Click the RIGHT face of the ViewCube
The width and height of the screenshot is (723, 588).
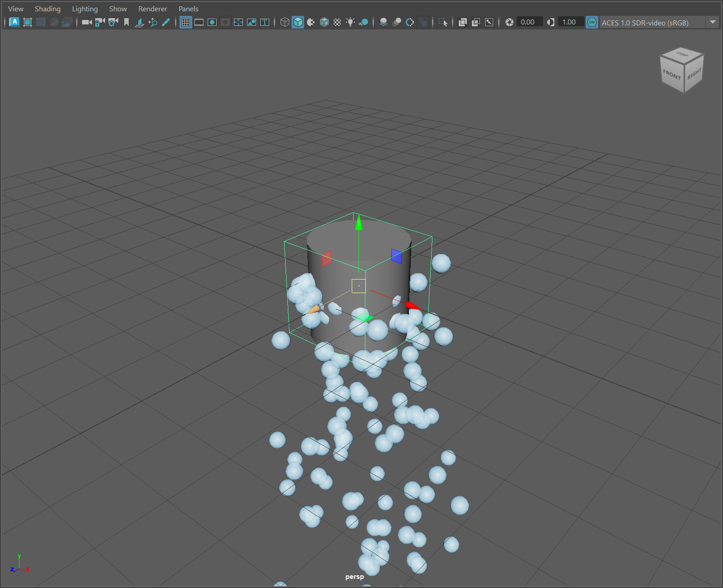pos(694,74)
